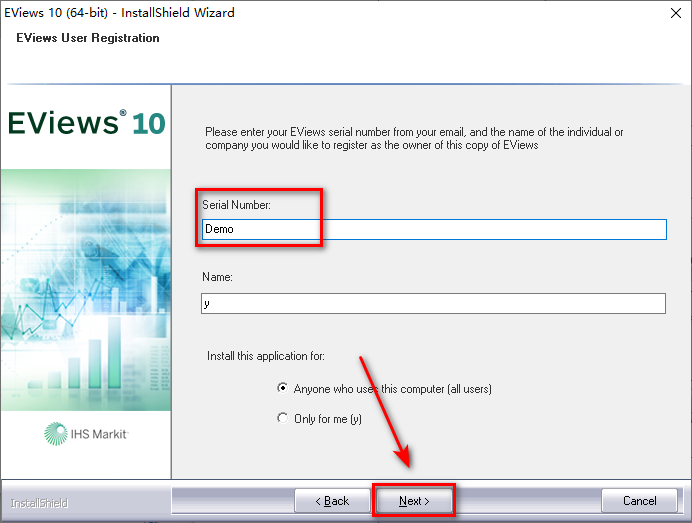The height and width of the screenshot is (523, 692).
Task: Click into the Name field
Action: pos(433,304)
